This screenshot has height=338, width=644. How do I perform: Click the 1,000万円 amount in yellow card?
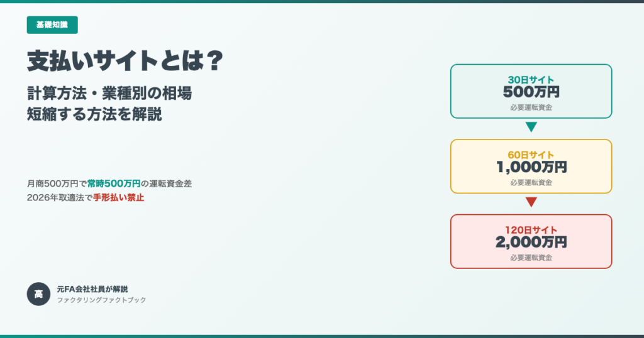(531, 167)
